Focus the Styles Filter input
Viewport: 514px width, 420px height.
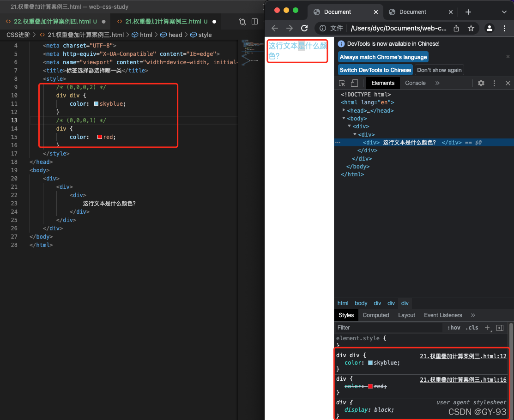point(389,328)
